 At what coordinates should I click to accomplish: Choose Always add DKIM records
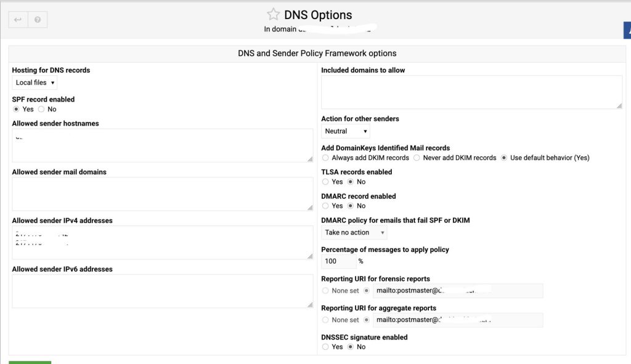click(x=325, y=158)
